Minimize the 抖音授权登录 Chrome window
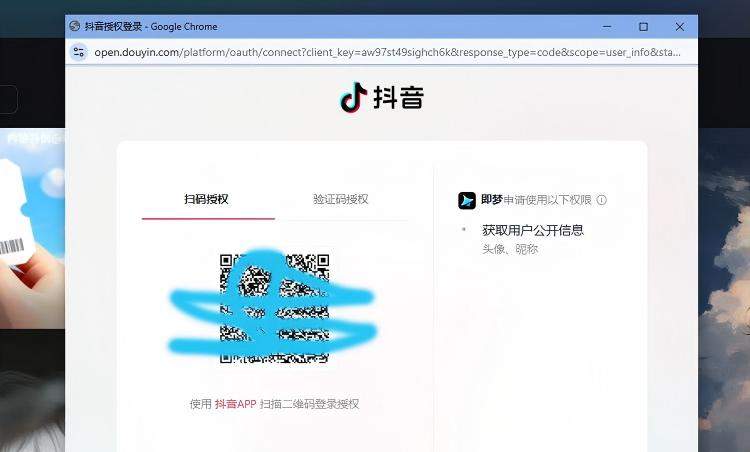The height and width of the screenshot is (452, 750). pyautogui.click(x=607, y=27)
